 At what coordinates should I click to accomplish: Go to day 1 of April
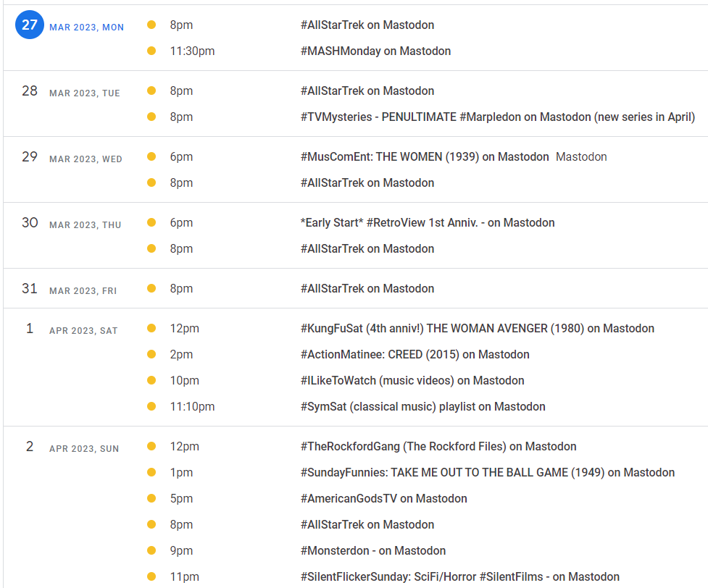tap(30, 328)
